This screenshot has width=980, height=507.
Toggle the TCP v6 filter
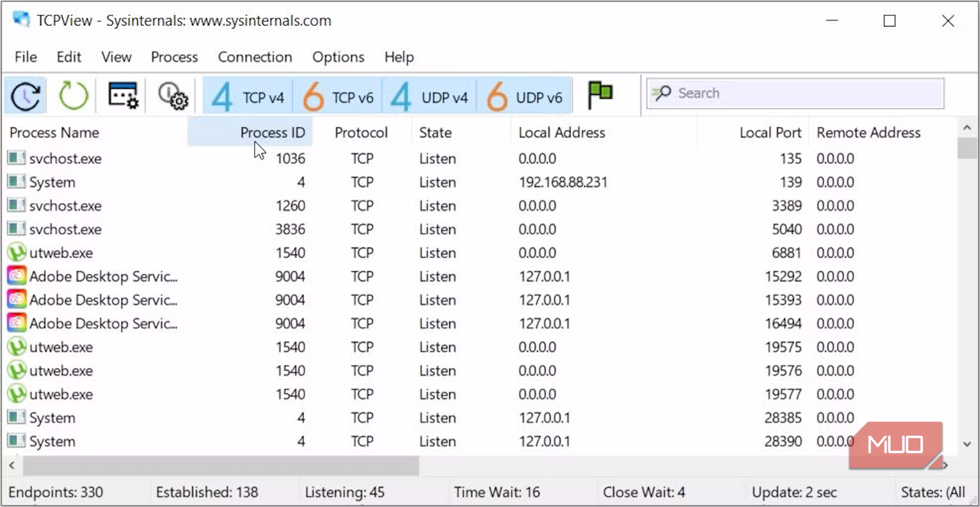pyautogui.click(x=337, y=96)
